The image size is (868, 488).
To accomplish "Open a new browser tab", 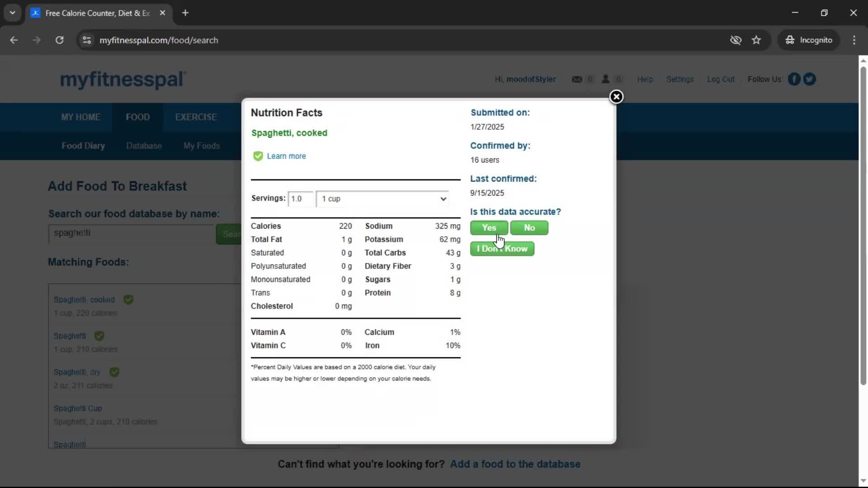I will pos(185,13).
